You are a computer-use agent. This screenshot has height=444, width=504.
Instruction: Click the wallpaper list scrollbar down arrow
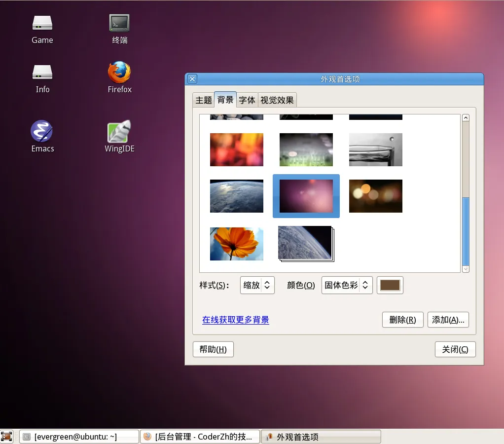point(466,269)
